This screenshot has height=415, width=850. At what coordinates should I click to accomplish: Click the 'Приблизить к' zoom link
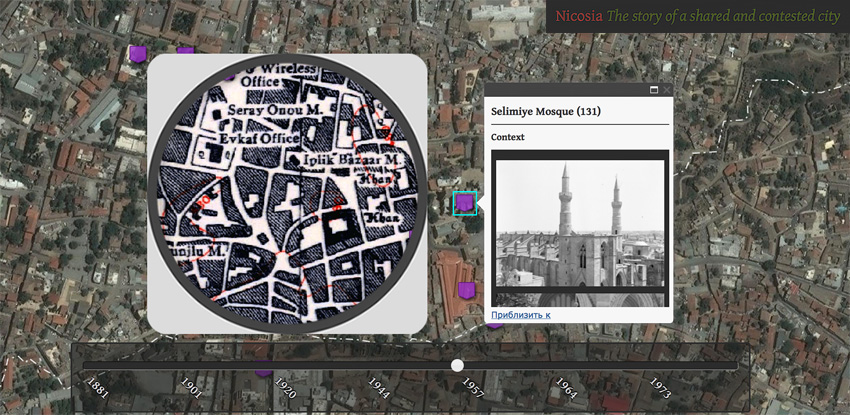520,315
